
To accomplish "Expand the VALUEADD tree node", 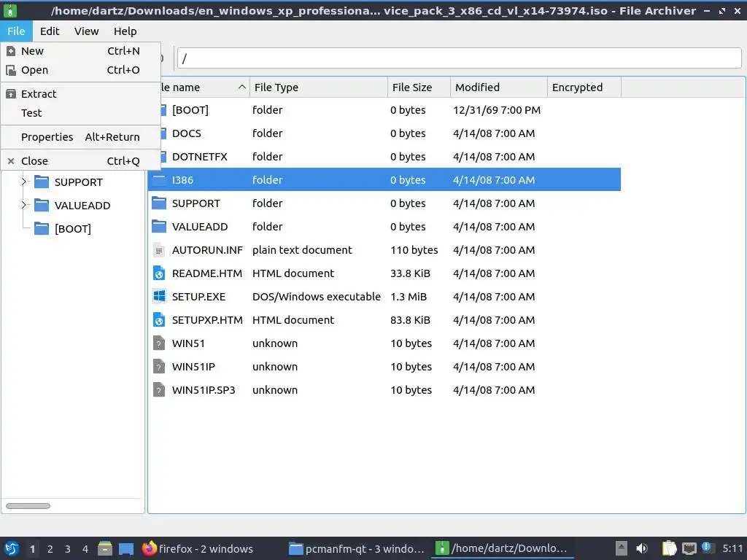I will pyautogui.click(x=23, y=205).
